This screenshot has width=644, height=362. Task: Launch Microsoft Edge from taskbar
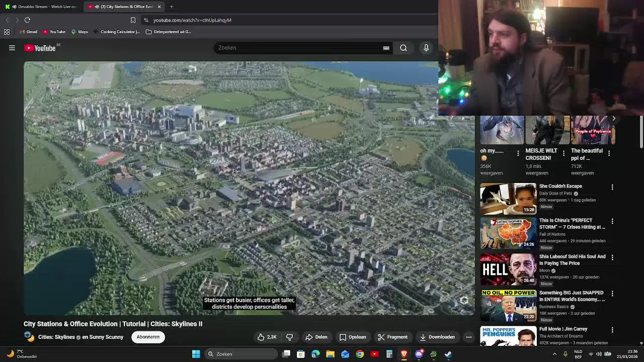point(315,354)
